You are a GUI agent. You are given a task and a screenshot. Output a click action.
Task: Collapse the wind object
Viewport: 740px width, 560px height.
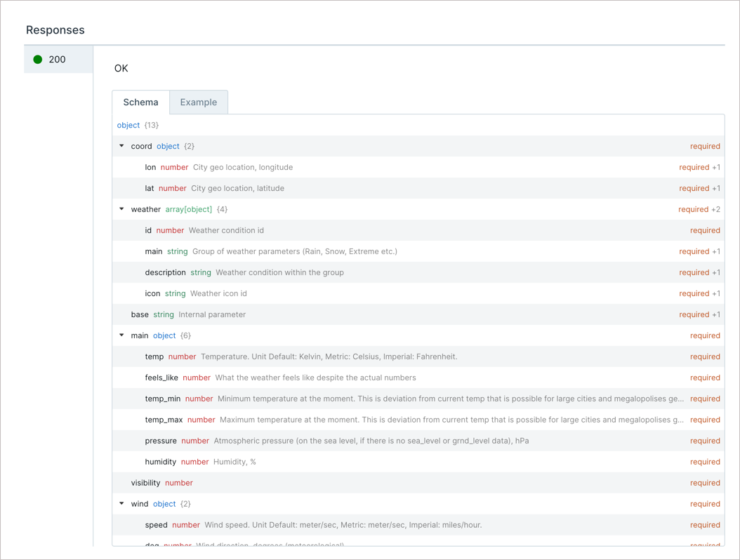[121, 504]
